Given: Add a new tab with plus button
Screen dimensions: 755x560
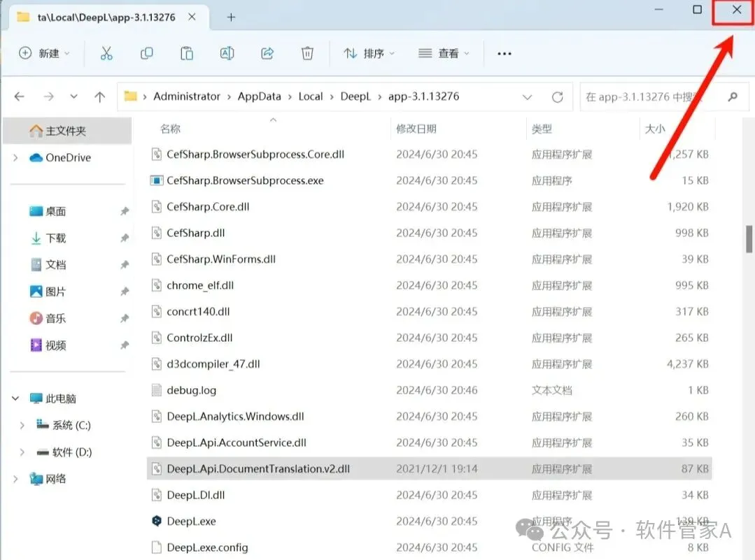Looking at the screenshot, I should click(x=231, y=17).
